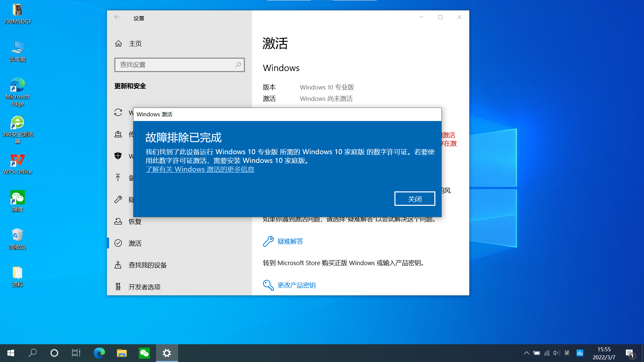Click the 更新和安全 section heading
Screen dimensions: 644x362
click(130, 86)
